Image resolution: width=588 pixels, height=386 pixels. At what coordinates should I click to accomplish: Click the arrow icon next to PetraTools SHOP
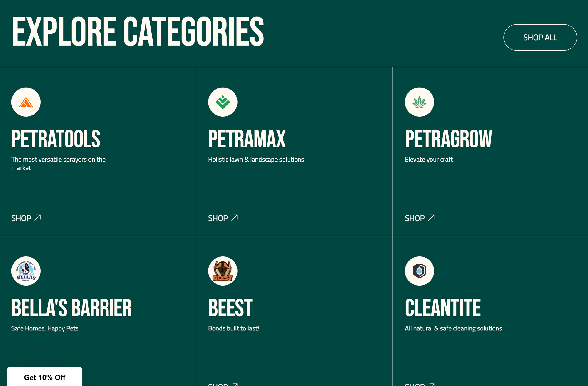pos(38,218)
